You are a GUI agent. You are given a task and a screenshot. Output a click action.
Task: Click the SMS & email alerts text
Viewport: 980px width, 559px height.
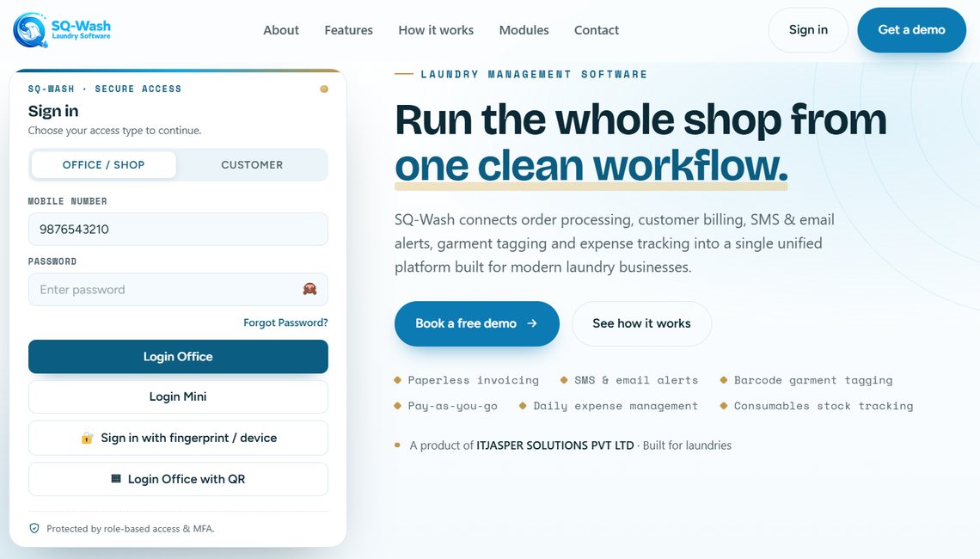635,380
